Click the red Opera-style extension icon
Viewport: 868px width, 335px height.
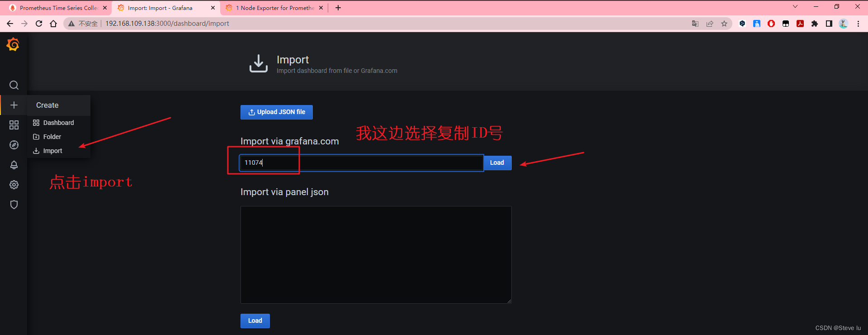coord(771,24)
